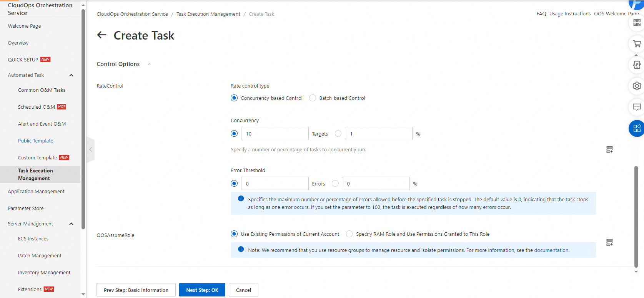This screenshot has width=644, height=298.
Task: Click the Error Threshold percentage input field
Action: [x=376, y=184]
